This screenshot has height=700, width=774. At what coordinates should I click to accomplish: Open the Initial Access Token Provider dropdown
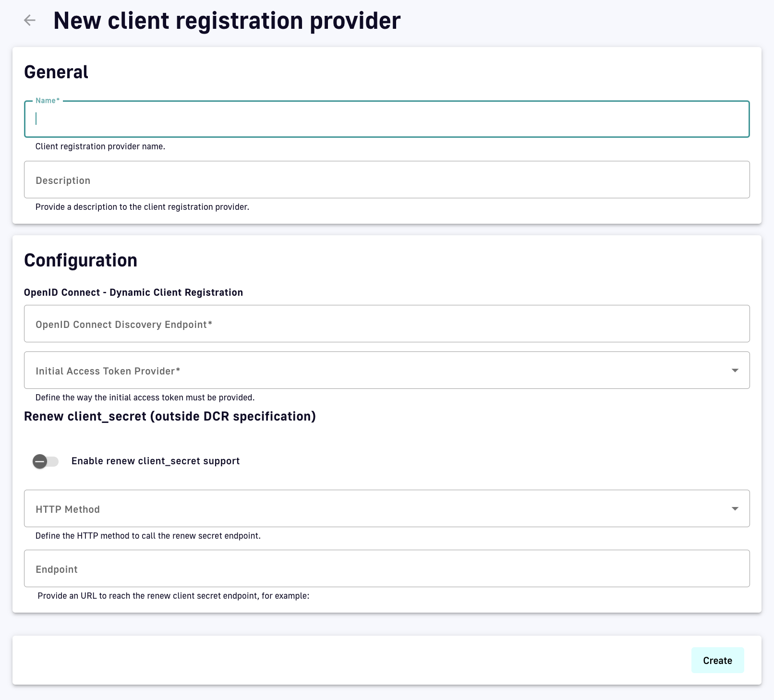coord(379,370)
